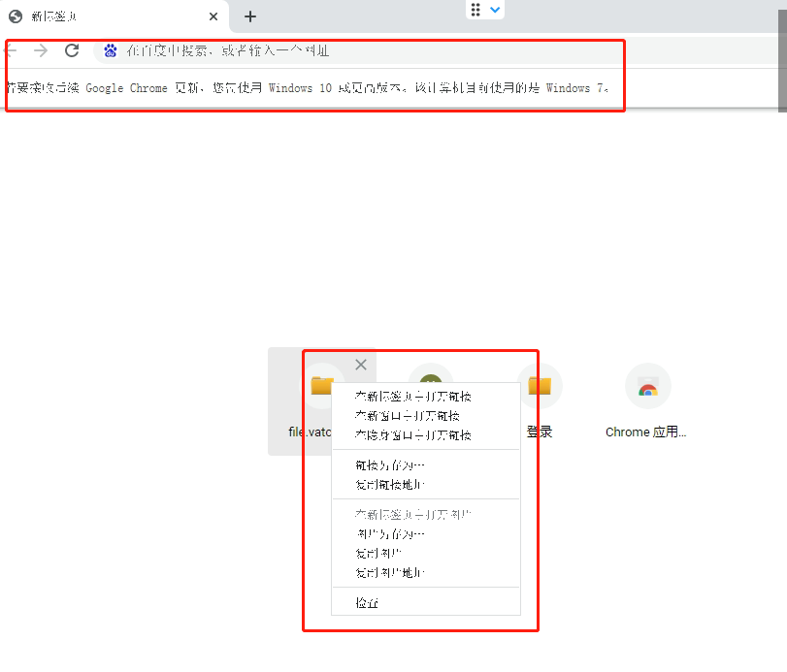Image resolution: width=787 pixels, height=672 pixels.
Task: Click the 登录 shortcut icon
Action: 540,386
